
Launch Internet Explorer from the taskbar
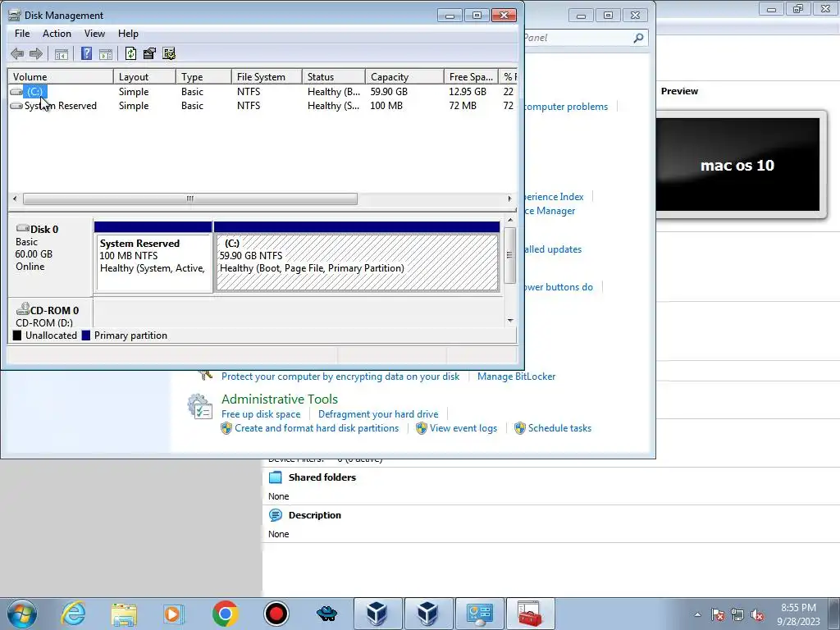coord(73,614)
